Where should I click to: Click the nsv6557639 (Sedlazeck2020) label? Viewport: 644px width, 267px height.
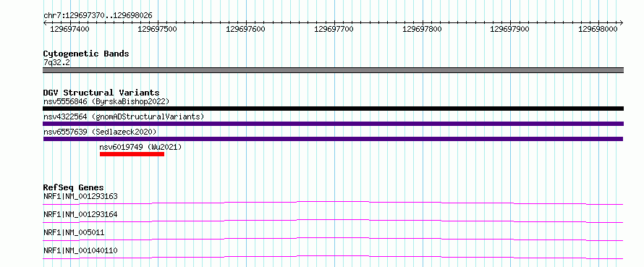pos(100,132)
